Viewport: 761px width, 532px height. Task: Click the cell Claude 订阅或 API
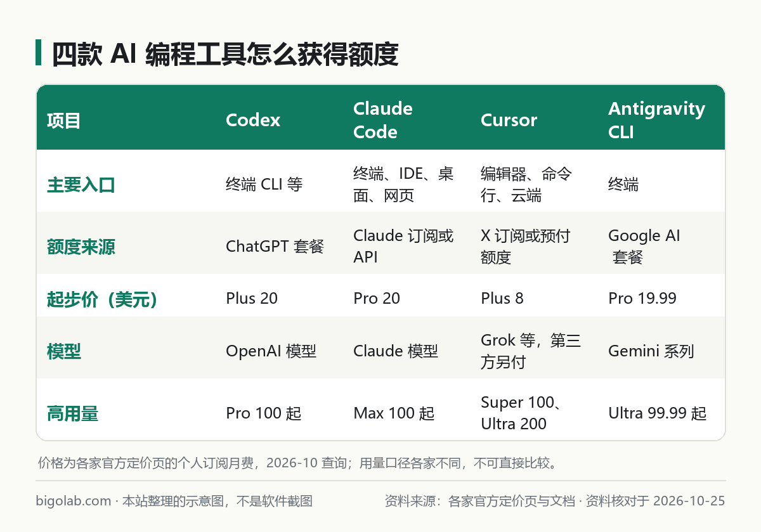pos(404,247)
